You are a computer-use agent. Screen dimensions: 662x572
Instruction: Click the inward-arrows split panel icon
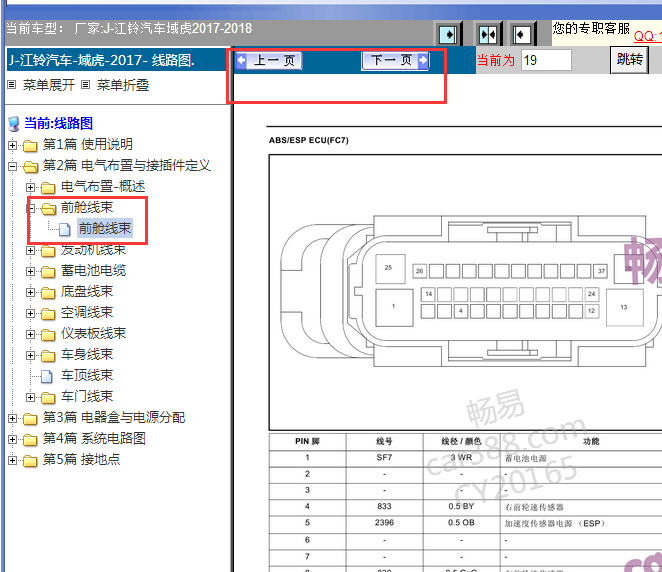click(x=488, y=34)
